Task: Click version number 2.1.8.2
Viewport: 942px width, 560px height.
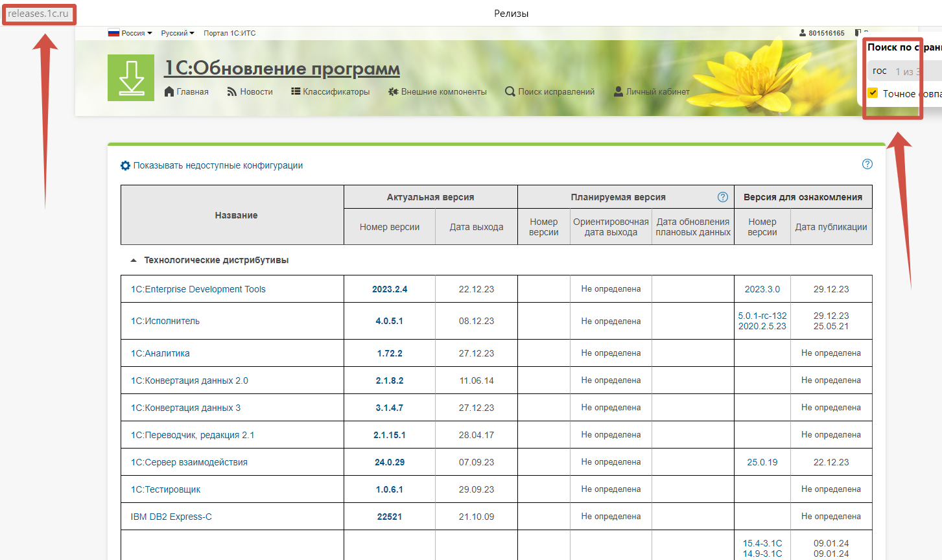Action: click(x=390, y=380)
